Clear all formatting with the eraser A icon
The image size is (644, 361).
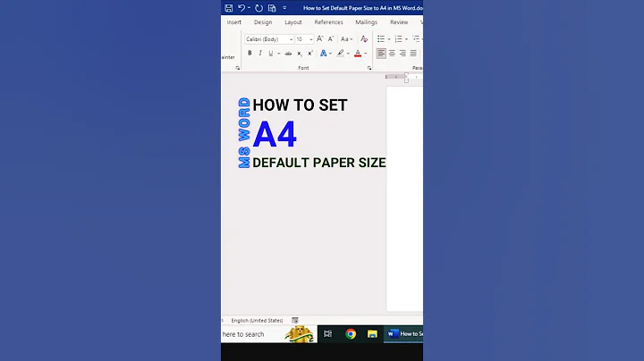364,39
